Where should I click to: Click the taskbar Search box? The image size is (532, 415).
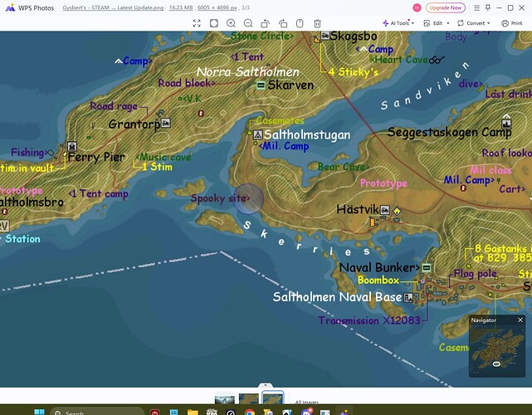(x=98, y=412)
